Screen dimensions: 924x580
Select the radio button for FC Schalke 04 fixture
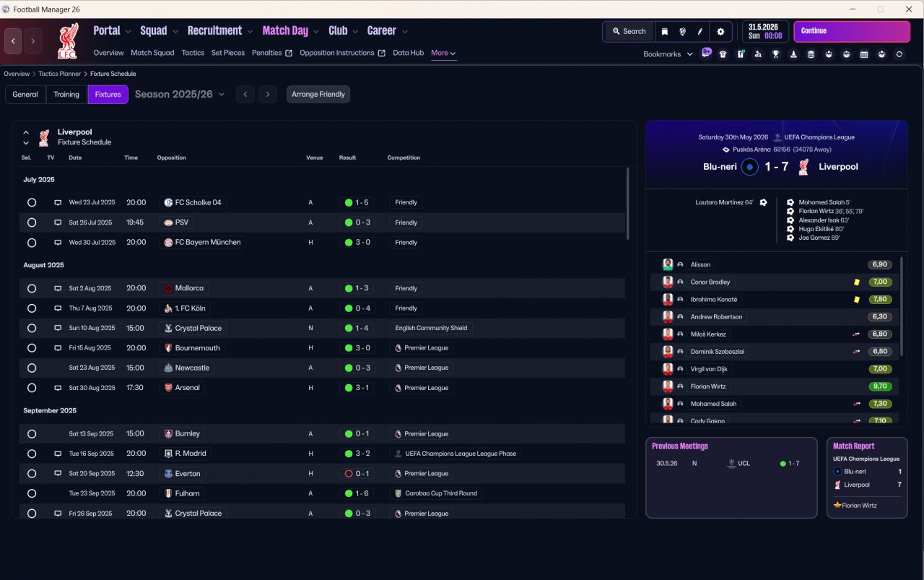tap(32, 203)
